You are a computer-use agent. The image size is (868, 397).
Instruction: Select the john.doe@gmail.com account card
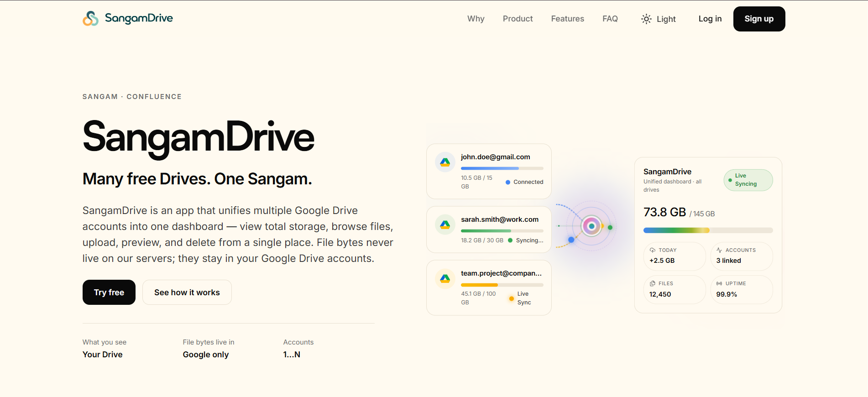pyautogui.click(x=489, y=171)
